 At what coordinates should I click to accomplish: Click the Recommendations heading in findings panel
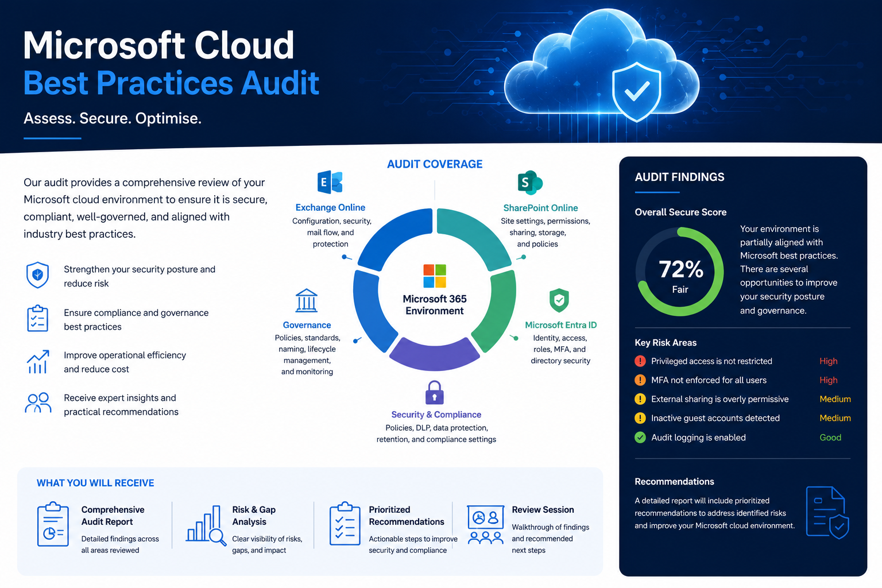(674, 482)
